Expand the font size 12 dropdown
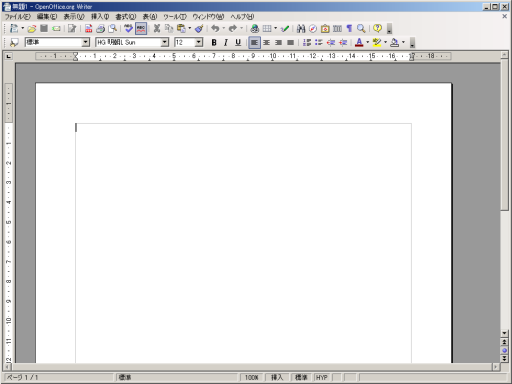 click(x=199, y=42)
